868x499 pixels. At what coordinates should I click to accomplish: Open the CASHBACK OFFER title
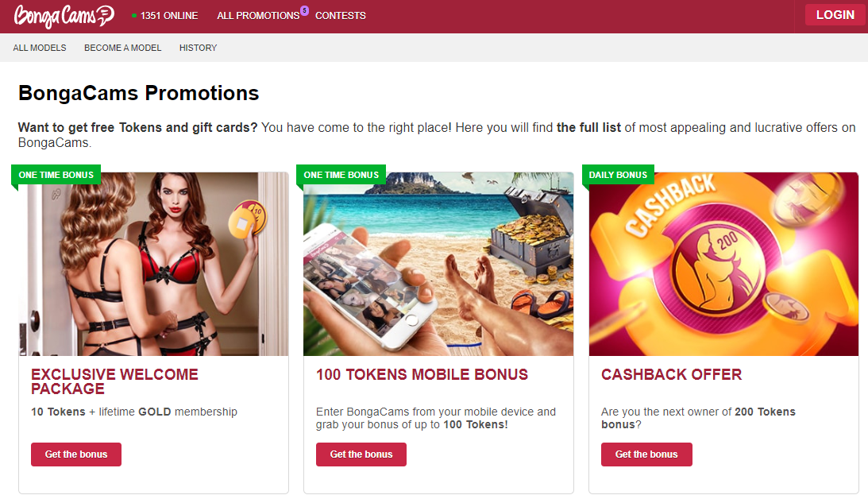coord(672,374)
